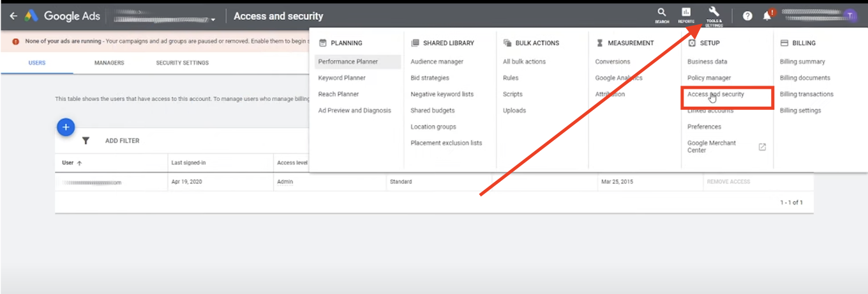Click Merchant Center external link icon
This screenshot has width=868, height=294.
pos(762,147)
